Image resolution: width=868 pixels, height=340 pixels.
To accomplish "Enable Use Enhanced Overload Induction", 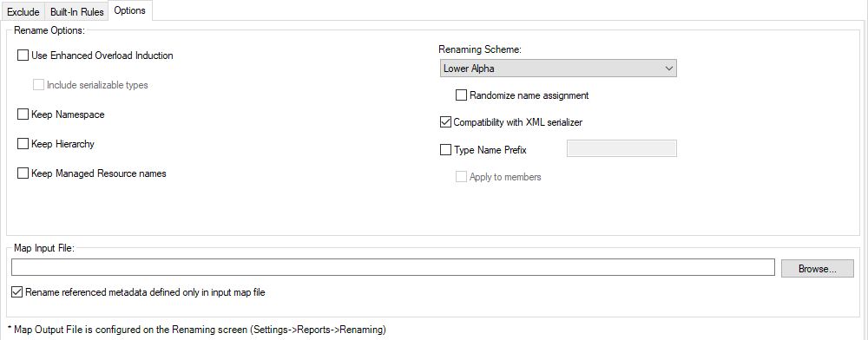I will click(23, 56).
